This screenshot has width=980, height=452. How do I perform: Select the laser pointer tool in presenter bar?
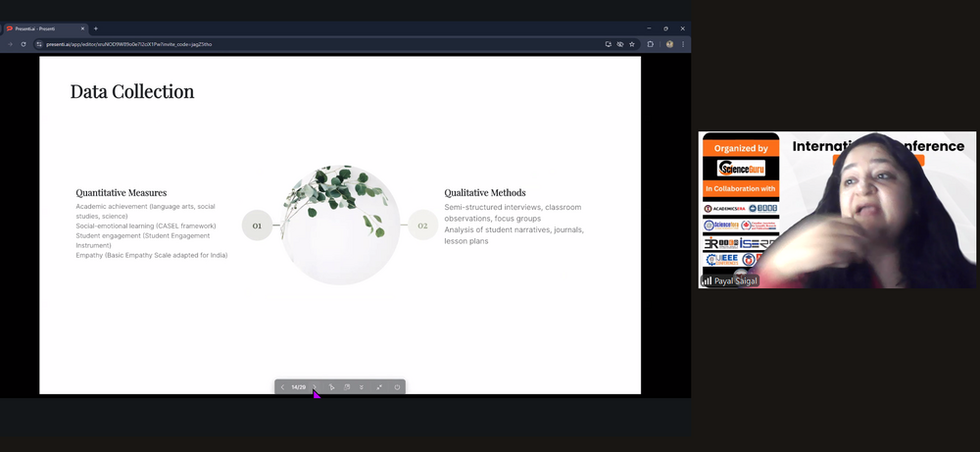(331, 387)
